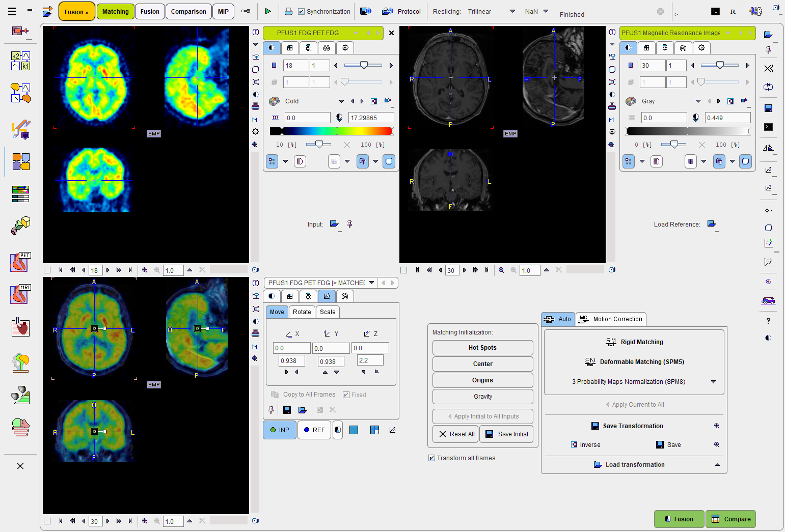Click the Reset All button
The image size is (785, 532).
455,434
